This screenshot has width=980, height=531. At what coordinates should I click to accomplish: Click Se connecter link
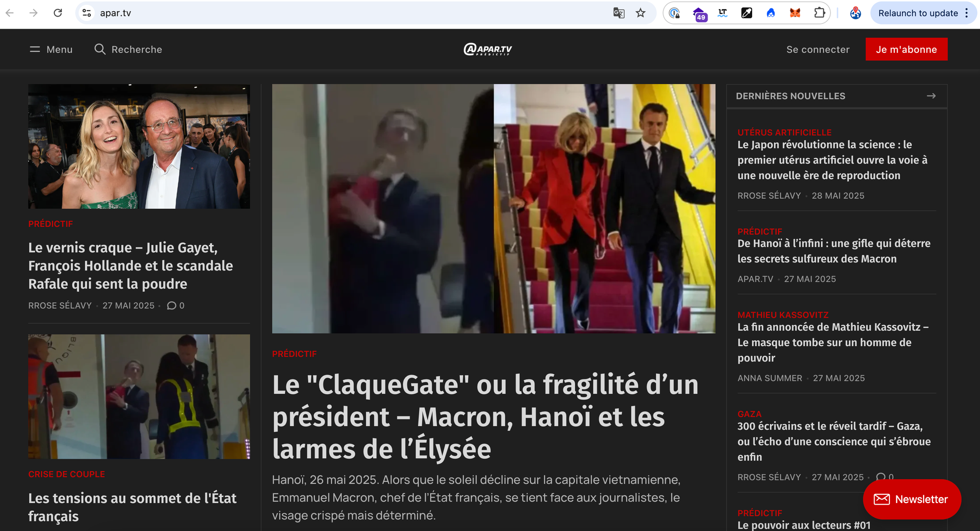tap(818, 49)
